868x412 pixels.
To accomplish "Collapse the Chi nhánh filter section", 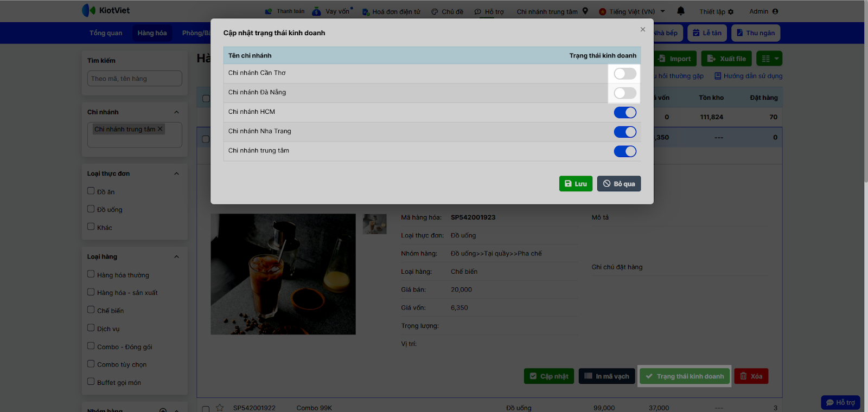I will (176, 112).
